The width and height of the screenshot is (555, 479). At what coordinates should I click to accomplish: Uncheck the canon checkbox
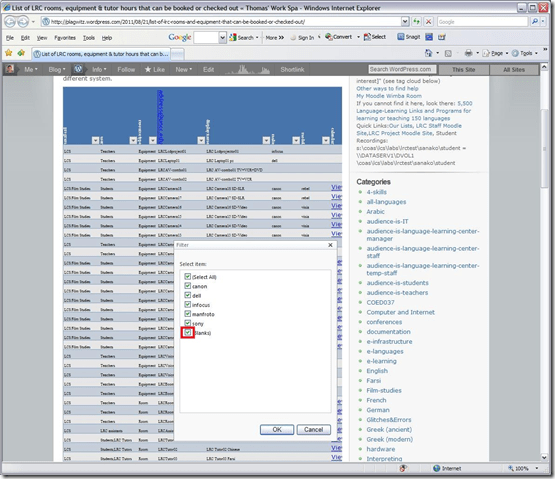tap(188, 286)
